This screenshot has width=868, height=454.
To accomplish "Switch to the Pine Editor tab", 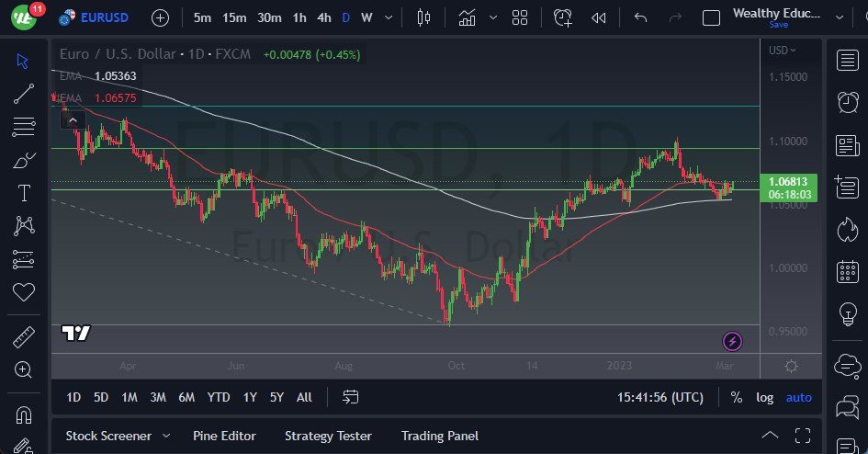I will [x=224, y=436].
